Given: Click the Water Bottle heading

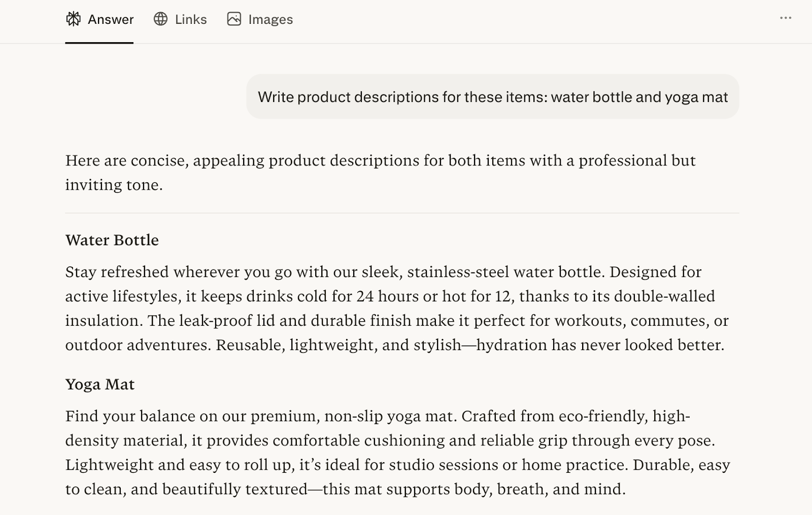Looking at the screenshot, I should coord(111,240).
